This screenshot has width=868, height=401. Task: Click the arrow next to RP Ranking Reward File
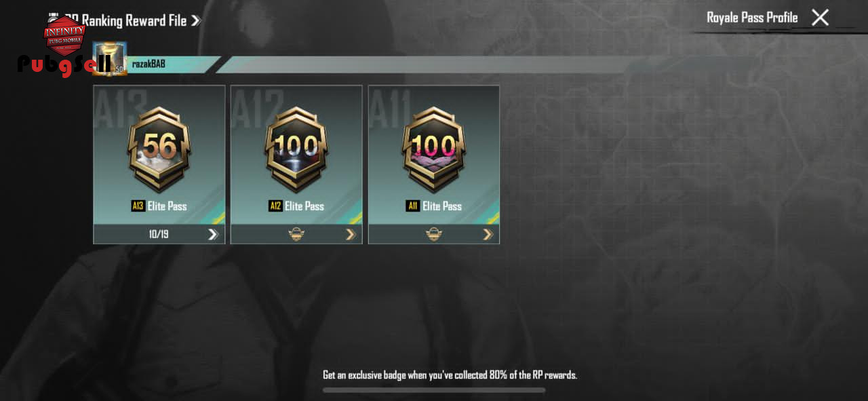tap(195, 21)
